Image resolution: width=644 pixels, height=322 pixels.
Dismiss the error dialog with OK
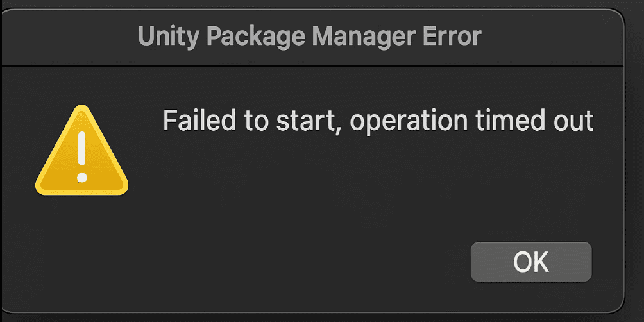(531, 262)
